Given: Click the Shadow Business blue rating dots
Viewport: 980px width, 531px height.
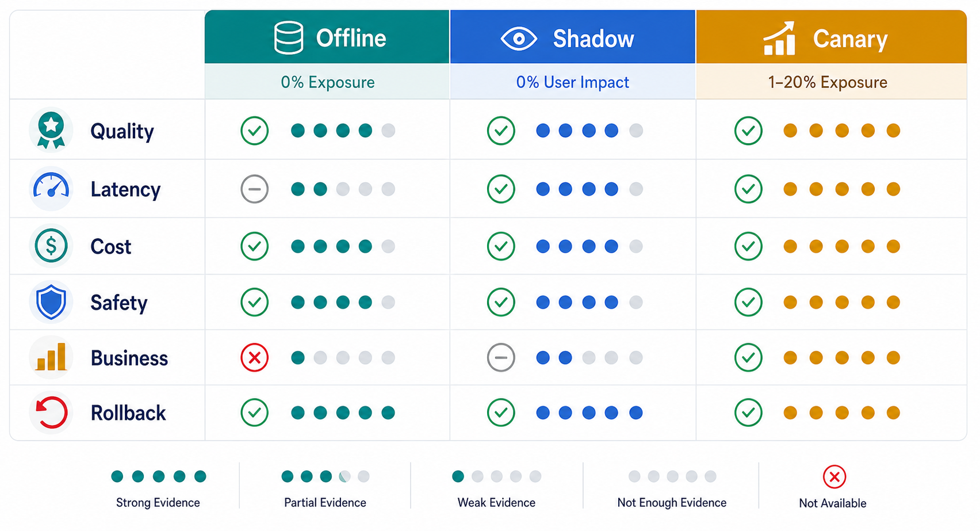Looking at the screenshot, I should coord(589,358).
